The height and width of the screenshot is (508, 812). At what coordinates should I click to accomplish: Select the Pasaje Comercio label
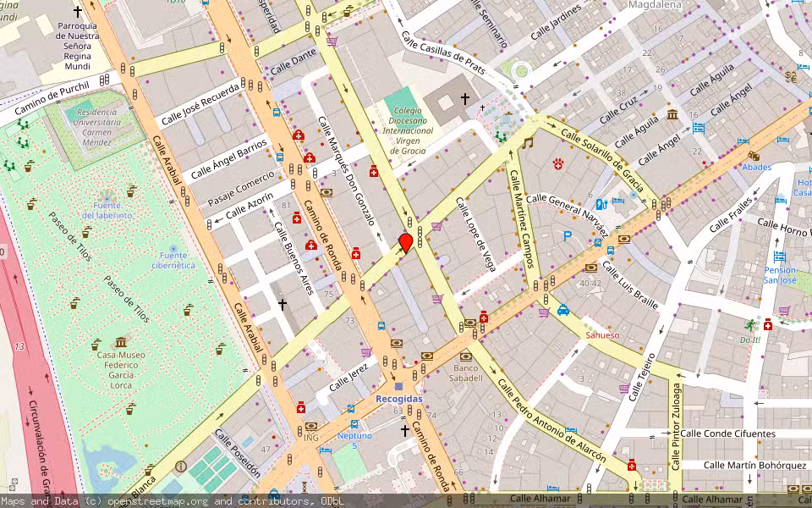[x=241, y=189]
